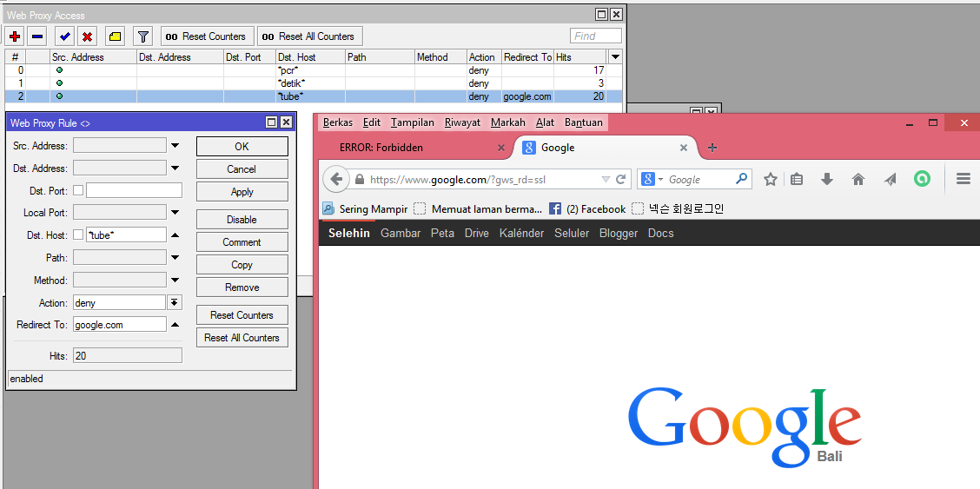Select rule row with *pcr* host
980x489 pixels.
pos(314,70)
